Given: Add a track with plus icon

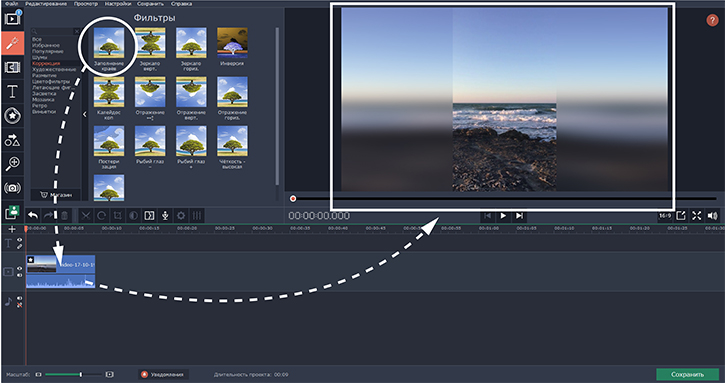Looking at the screenshot, I should (x=12, y=229).
